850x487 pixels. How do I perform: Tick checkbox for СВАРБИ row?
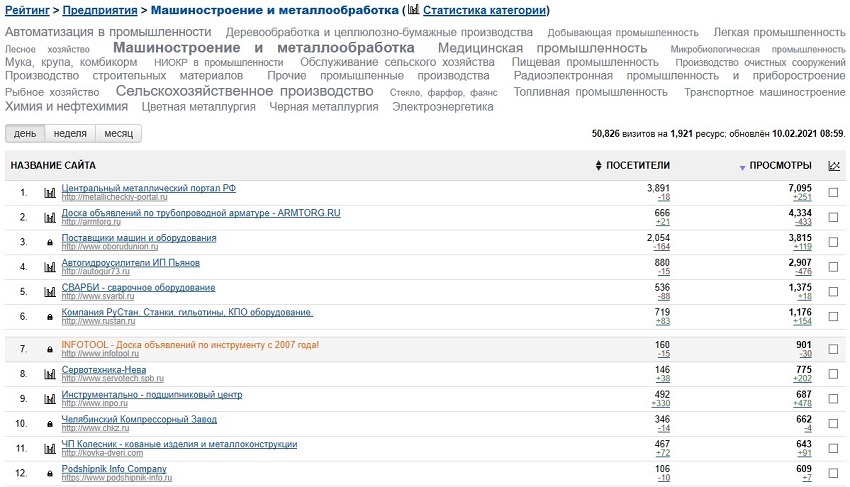coord(833,292)
